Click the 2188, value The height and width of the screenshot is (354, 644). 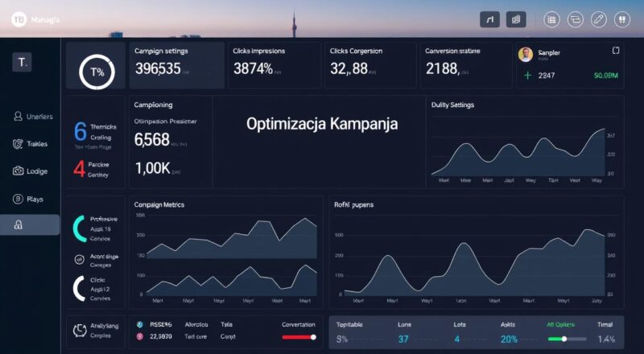point(442,68)
